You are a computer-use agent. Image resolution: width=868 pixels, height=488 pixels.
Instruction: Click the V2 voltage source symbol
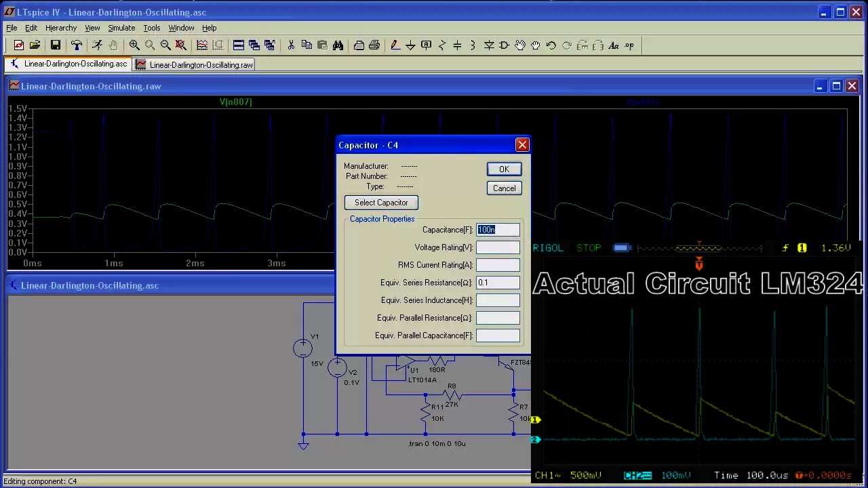tap(337, 367)
